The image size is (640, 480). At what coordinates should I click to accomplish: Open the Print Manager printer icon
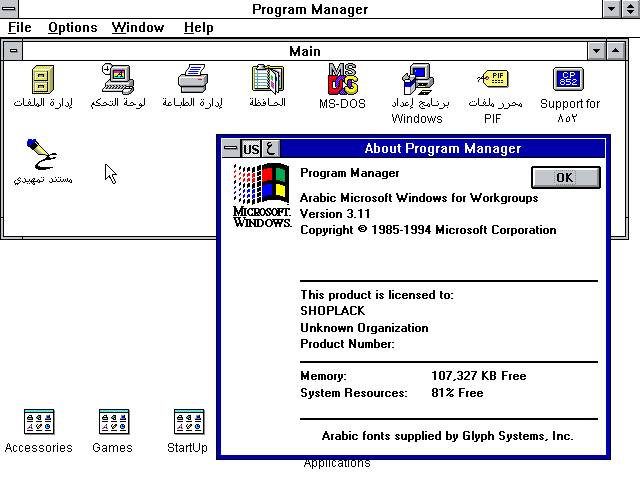pyautogui.click(x=193, y=78)
